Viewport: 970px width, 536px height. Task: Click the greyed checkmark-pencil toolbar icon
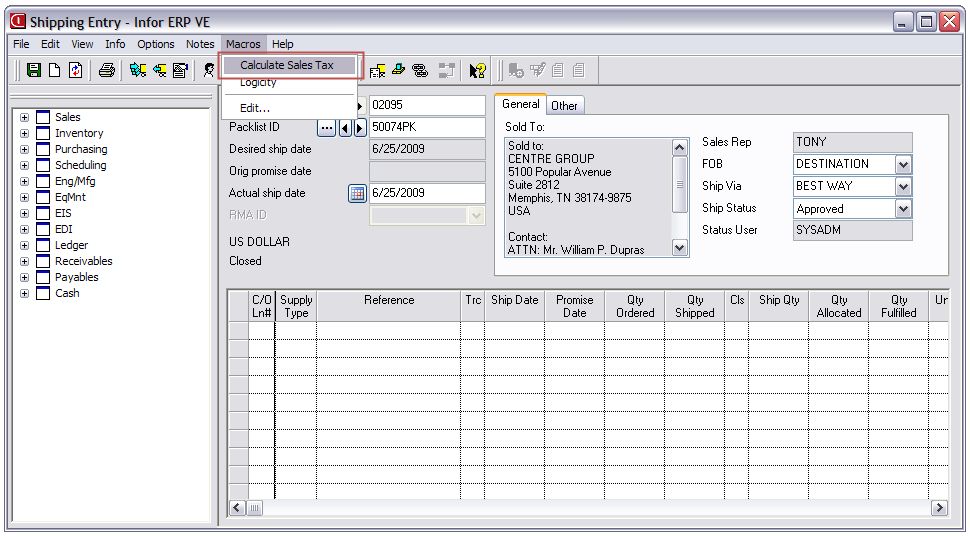pyautogui.click(x=537, y=70)
